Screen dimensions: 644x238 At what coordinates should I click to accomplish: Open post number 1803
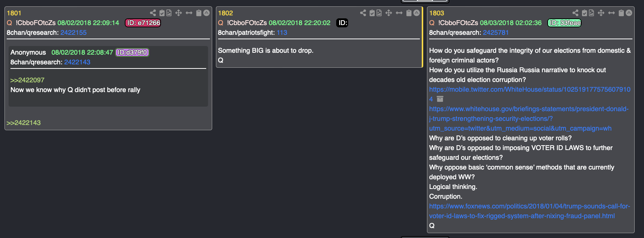click(437, 13)
